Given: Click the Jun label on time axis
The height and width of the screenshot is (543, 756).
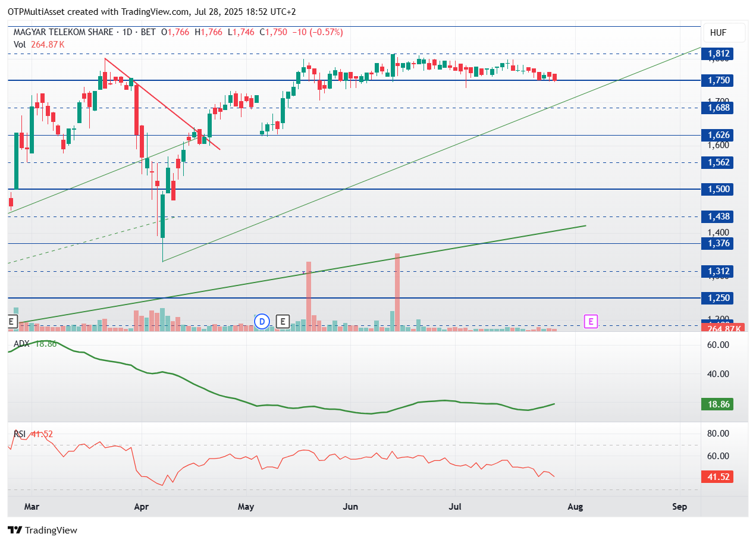Looking at the screenshot, I should [x=351, y=507].
